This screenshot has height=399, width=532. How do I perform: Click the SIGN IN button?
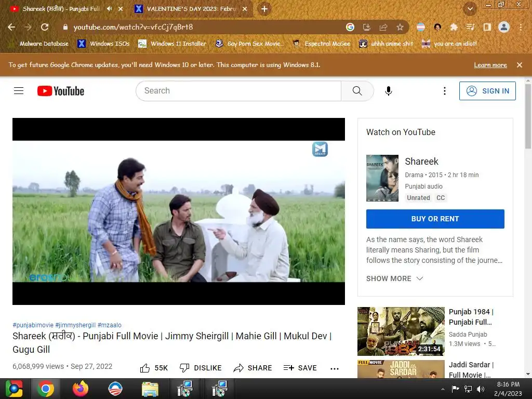pyautogui.click(x=487, y=91)
